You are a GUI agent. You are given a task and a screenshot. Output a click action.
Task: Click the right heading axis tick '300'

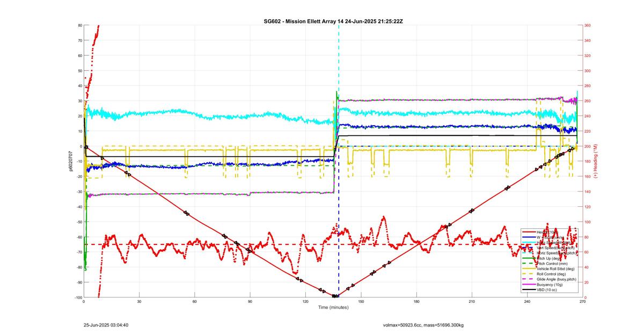588,71
